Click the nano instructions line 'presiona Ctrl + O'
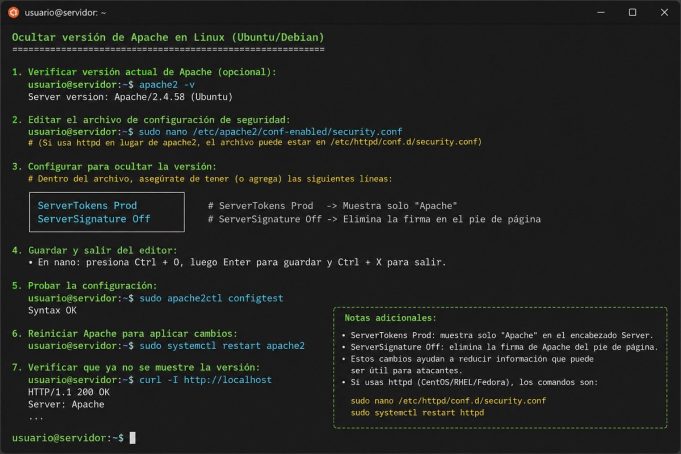Image resolution: width=681 pixels, height=454 pixels. coord(237,262)
